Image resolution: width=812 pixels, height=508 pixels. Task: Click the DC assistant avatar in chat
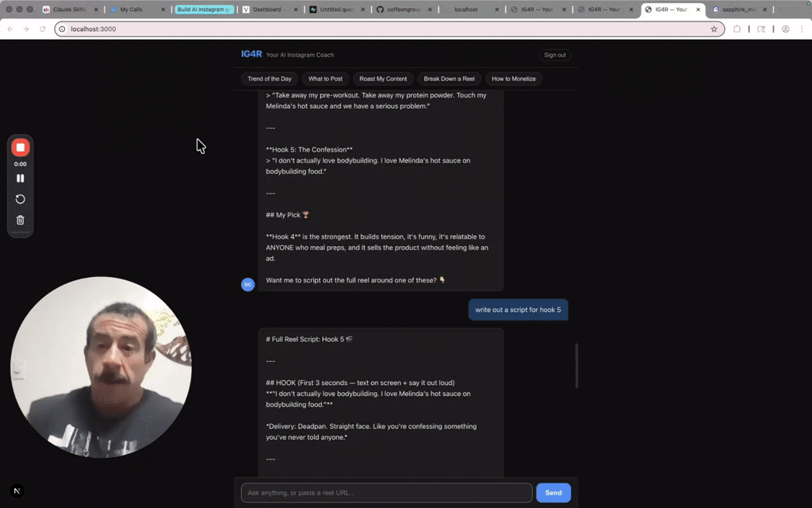coord(247,284)
